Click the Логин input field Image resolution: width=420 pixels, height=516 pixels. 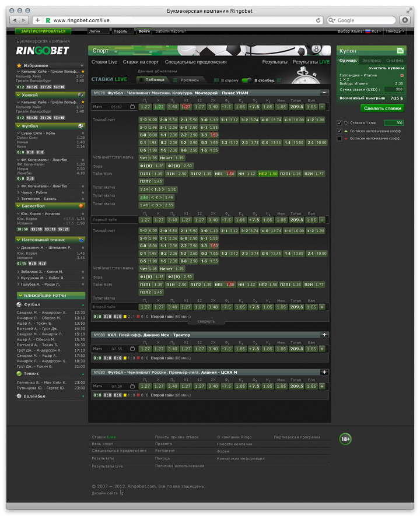click(99, 31)
